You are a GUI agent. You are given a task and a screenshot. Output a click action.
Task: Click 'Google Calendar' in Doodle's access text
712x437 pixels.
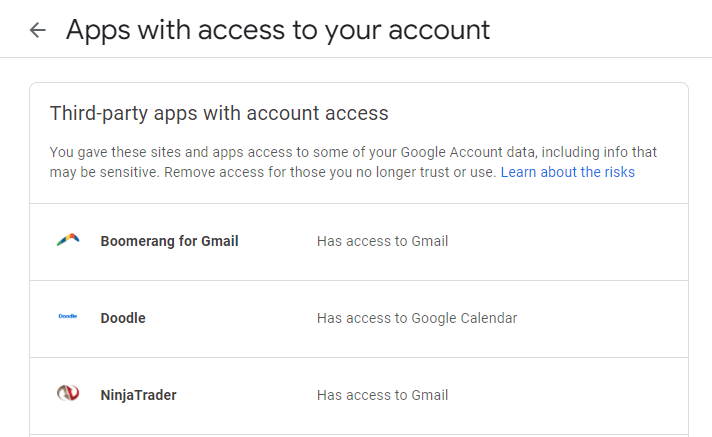coord(464,318)
